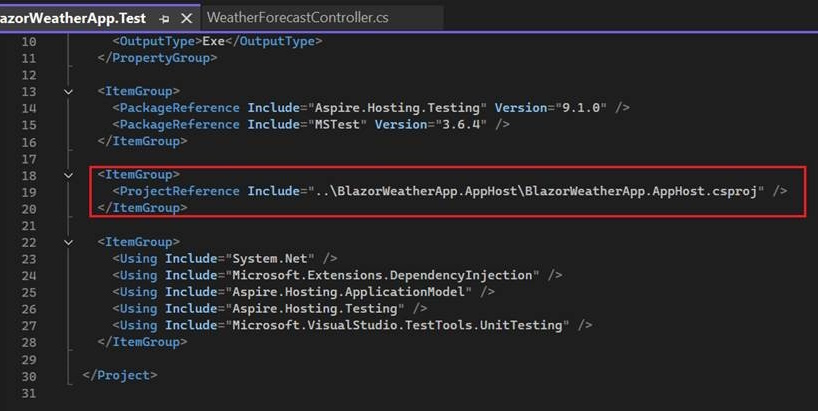Screen dimensions: 818x411
Task: Click line number 30 in the gutter
Action: [x=28, y=375]
